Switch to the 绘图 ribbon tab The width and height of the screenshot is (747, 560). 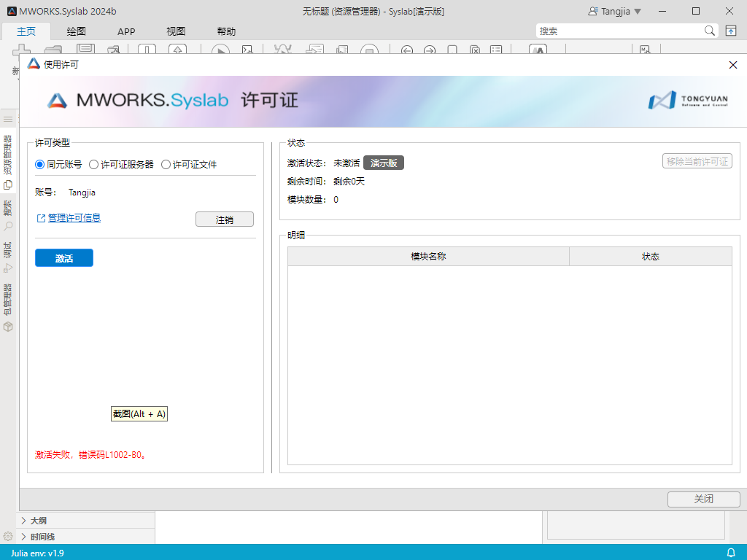click(76, 31)
